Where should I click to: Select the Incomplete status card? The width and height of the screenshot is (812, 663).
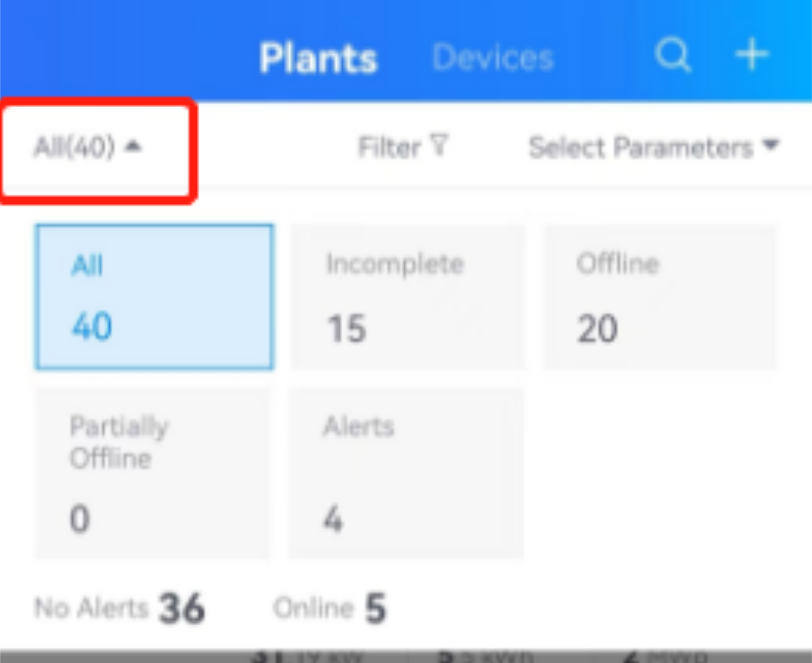click(x=408, y=296)
